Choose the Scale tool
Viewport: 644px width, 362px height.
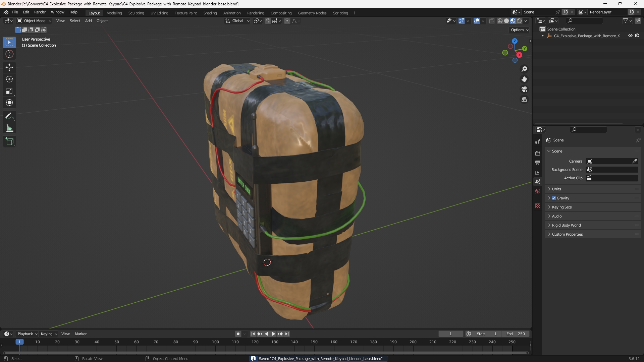(x=9, y=91)
